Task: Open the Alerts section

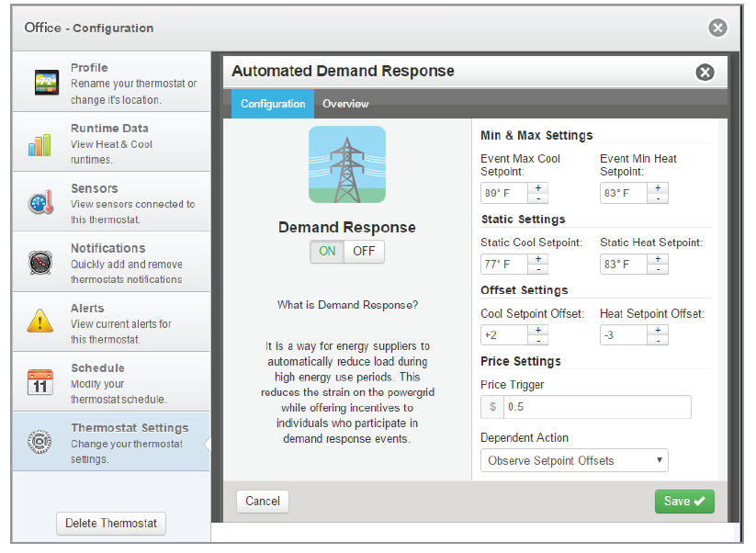Action: pos(111,322)
